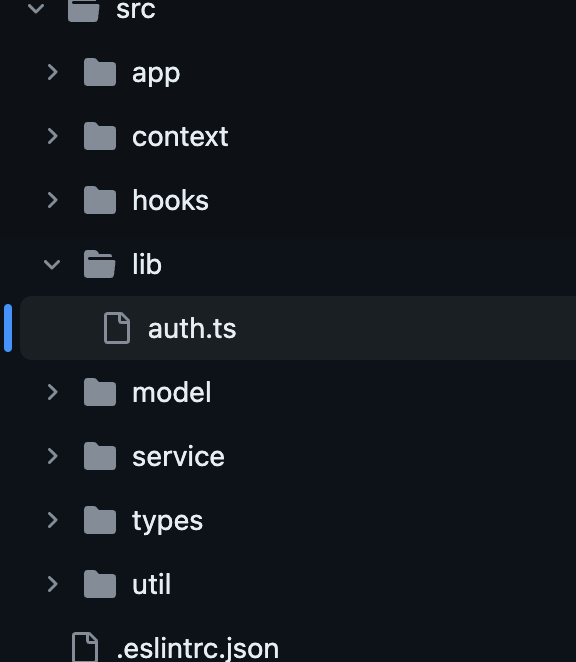Collapse the lib folder chevron
This screenshot has width=576, height=662.
pyautogui.click(x=52, y=265)
